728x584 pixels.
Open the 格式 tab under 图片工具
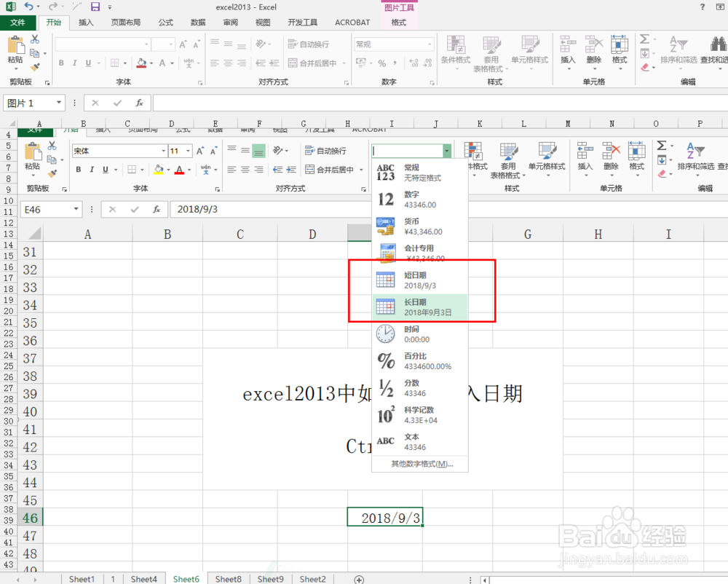(399, 23)
